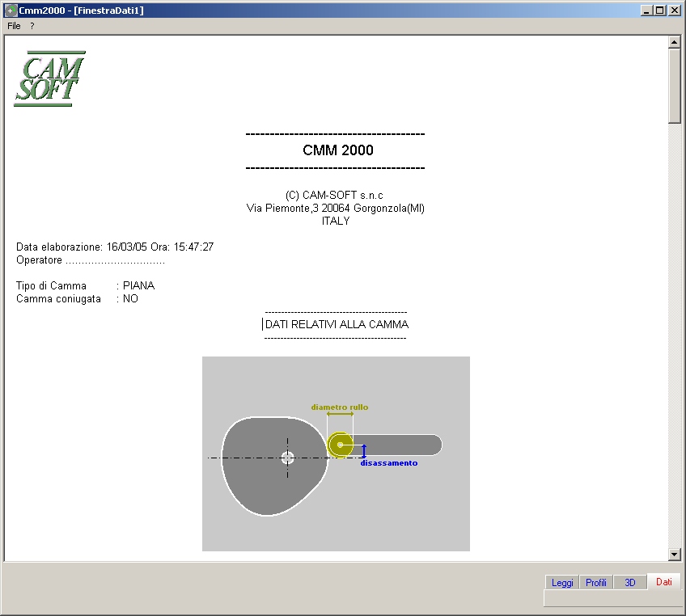Select the Dati tab
This screenshot has height=616, width=686.
(663, 582)
